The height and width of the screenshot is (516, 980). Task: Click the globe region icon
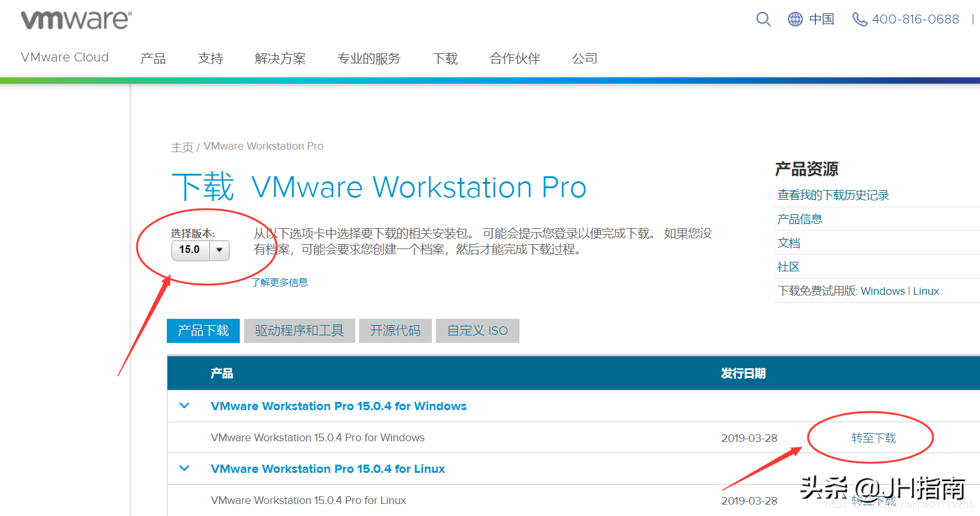pos(795,20)
